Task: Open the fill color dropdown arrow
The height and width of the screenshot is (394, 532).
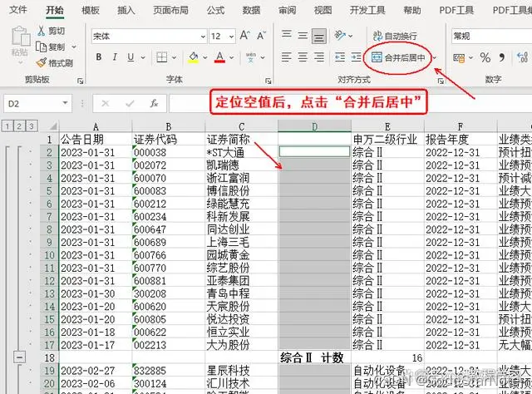Action: (x=205, y=57)
